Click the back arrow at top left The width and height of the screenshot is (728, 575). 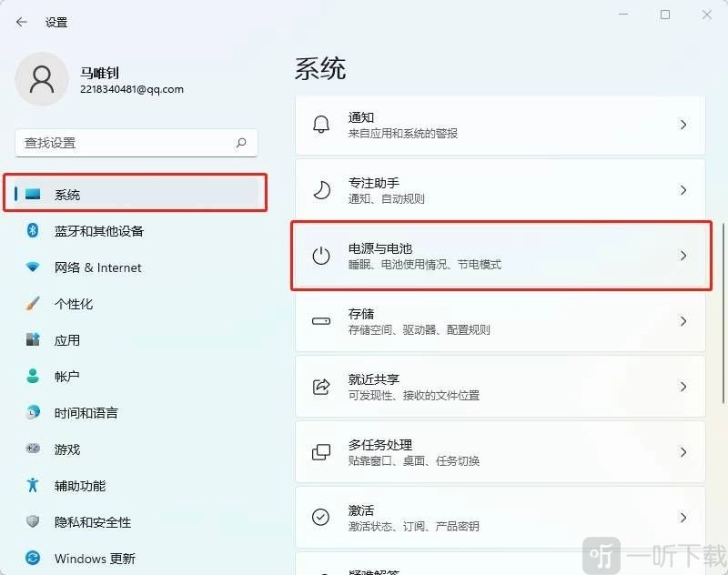point(20,22)
